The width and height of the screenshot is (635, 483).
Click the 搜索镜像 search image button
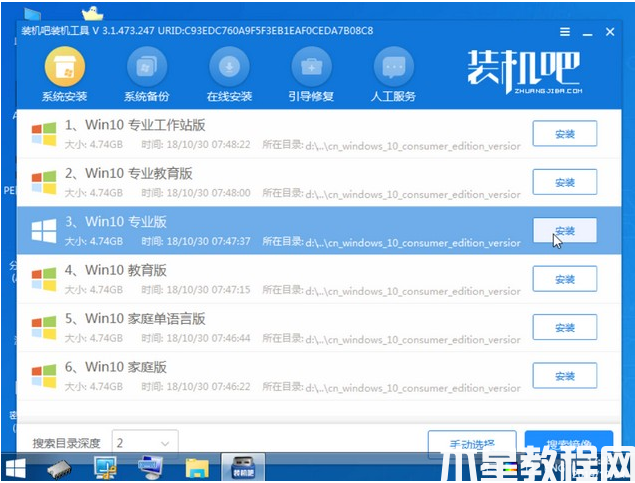pyautogui.click(x=569, y=443)
